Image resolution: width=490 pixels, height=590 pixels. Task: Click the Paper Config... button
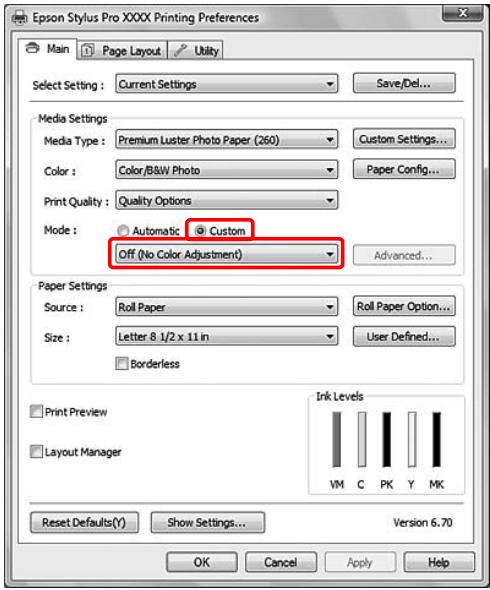[x=404, y=169]
